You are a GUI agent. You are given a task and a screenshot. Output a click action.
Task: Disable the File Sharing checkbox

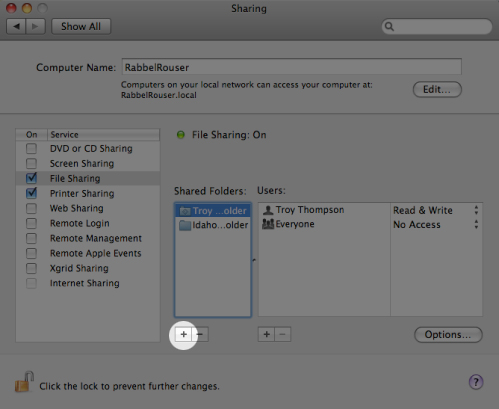point(31,178)
